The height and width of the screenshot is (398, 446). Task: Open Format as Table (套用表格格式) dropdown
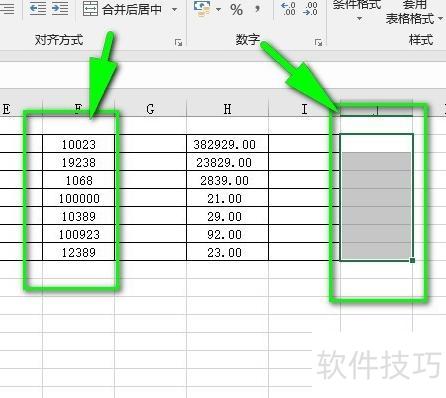[414, 13]
